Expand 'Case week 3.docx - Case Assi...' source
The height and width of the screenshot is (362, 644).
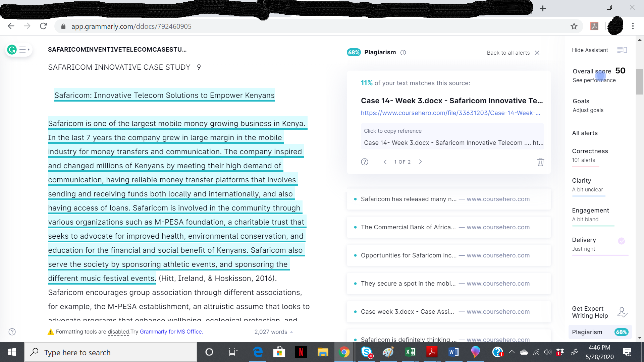pos(449,312)
